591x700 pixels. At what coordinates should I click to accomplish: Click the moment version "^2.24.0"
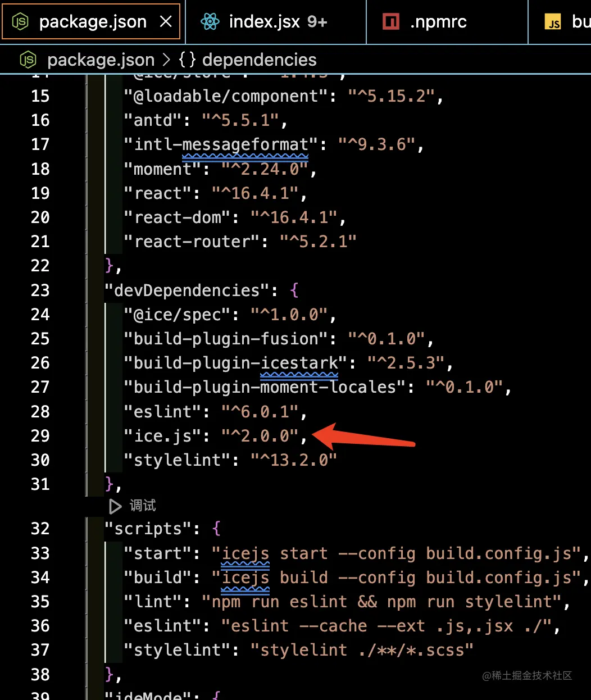point(264,169)
